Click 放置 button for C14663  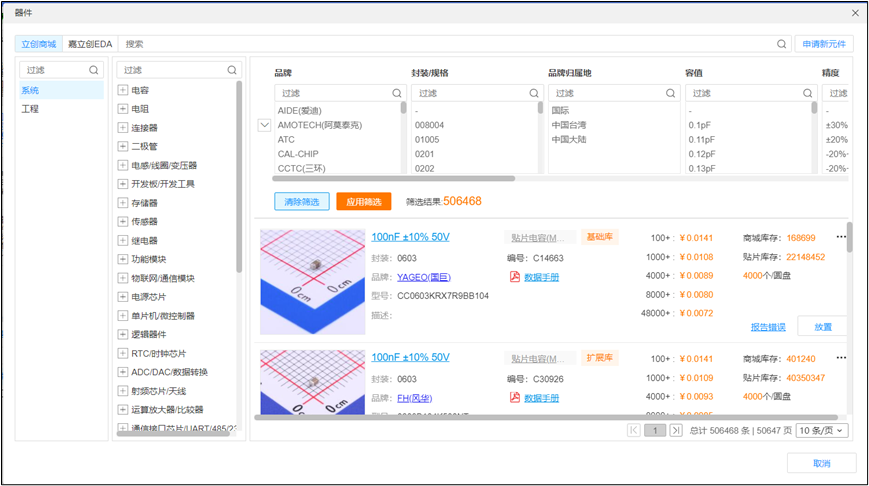822,326
